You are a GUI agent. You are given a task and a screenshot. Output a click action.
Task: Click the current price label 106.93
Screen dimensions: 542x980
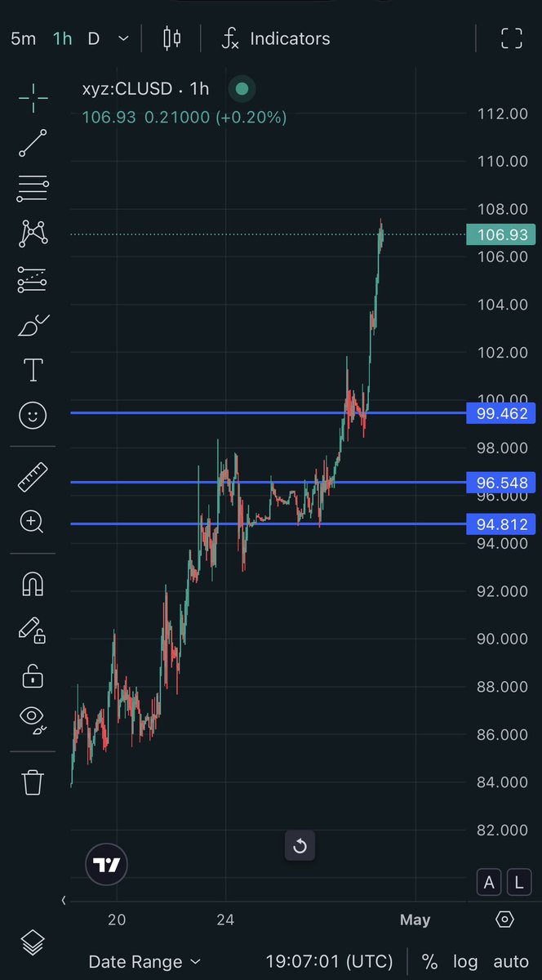pyautogui.click(x=501, y=235)
